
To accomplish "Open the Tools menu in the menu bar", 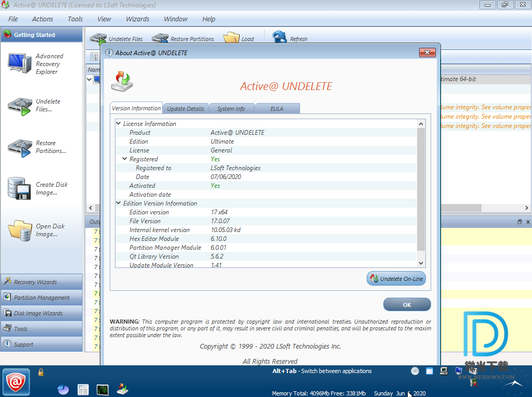I will point(75,19).
